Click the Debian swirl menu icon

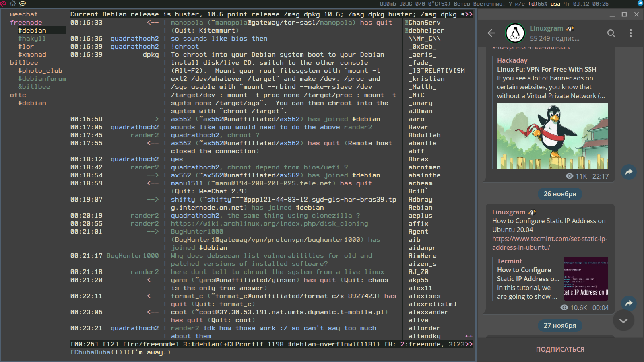4,4
